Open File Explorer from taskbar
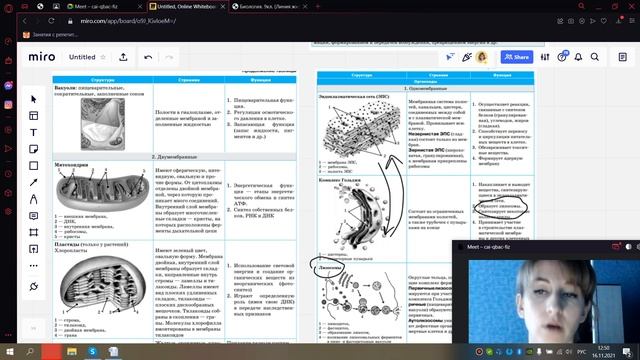The image size is (640, 360). coord(72,352)
